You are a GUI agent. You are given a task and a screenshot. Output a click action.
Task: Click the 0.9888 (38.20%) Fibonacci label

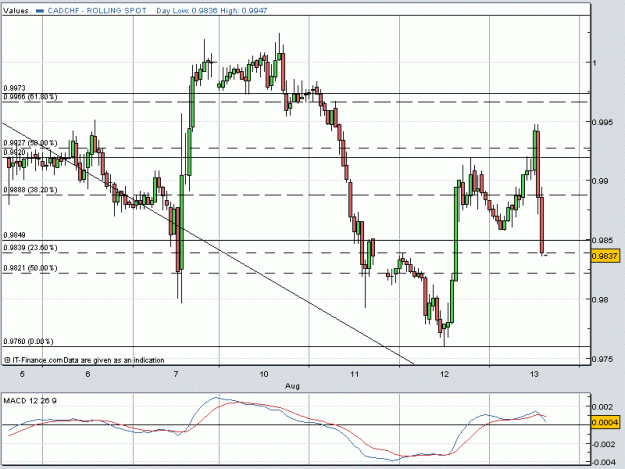30,190
